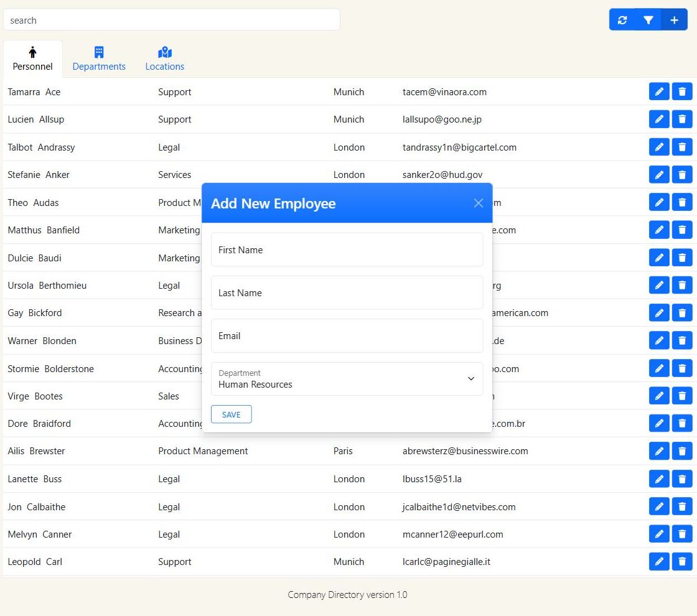Click the plus add icon
This screenshot has height=616, width=697.
674,20
